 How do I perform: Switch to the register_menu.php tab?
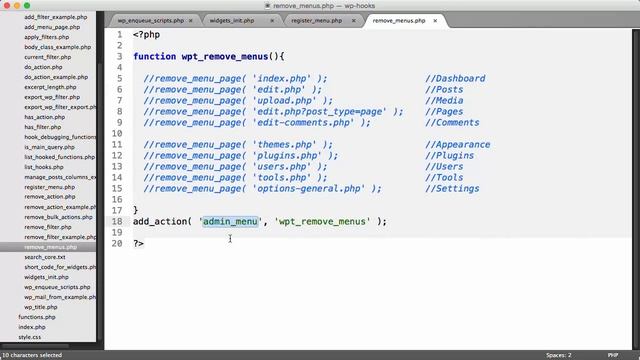coord(317,20)
